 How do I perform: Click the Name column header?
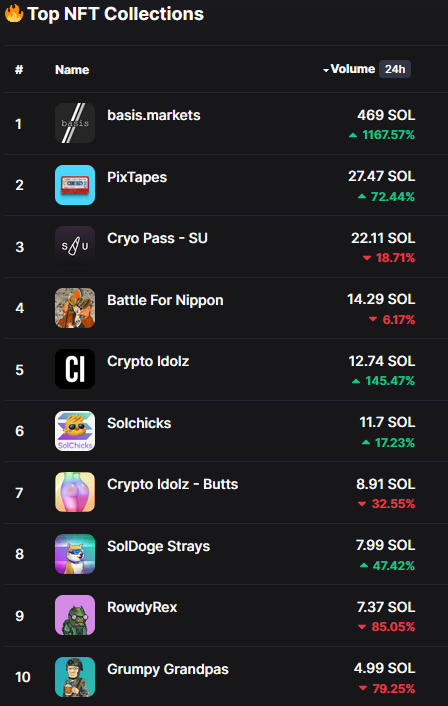(x=72, y=70)
